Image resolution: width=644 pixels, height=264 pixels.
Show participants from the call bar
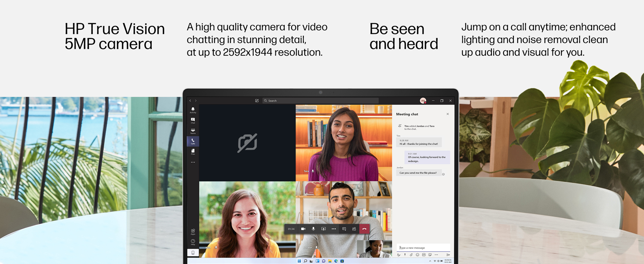[354, 229]
